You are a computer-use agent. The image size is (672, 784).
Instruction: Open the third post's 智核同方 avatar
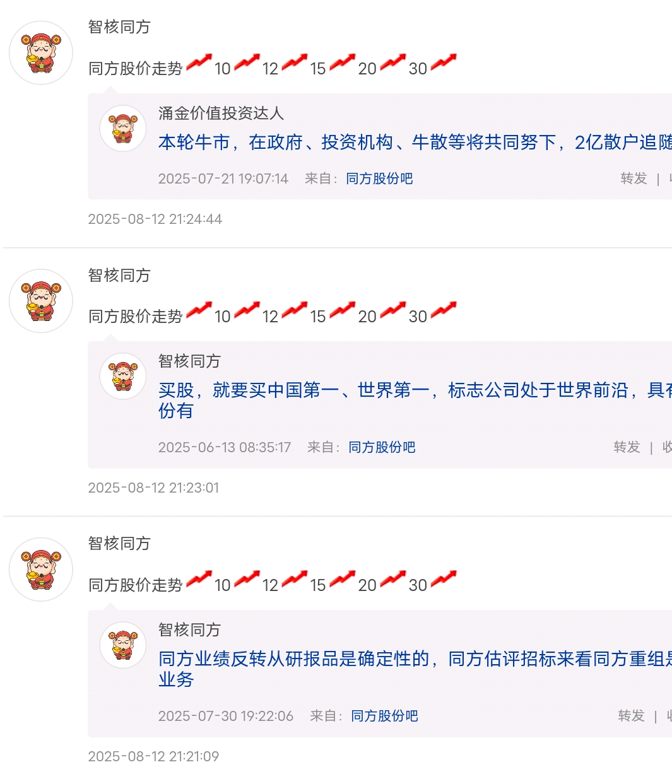[41, 570]
